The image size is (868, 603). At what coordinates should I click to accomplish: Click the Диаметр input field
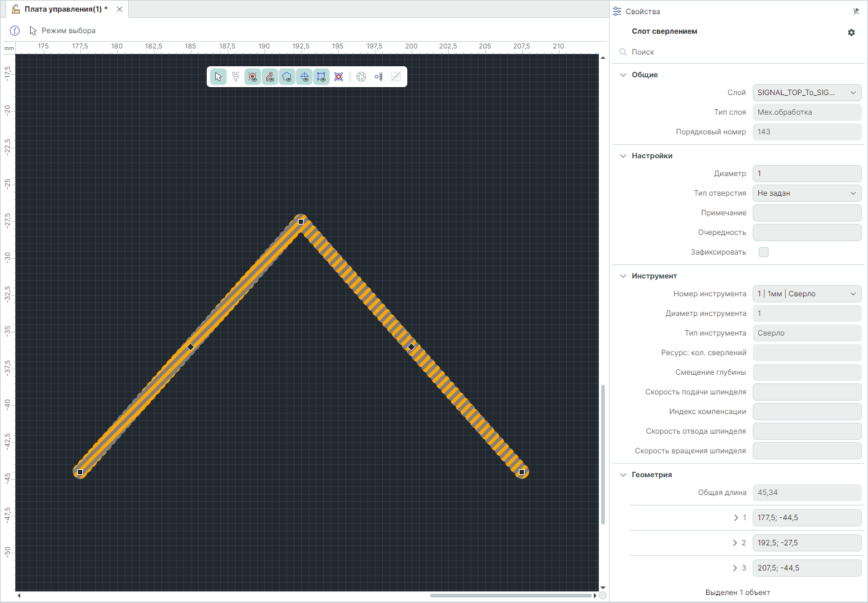tap(807, 174)
